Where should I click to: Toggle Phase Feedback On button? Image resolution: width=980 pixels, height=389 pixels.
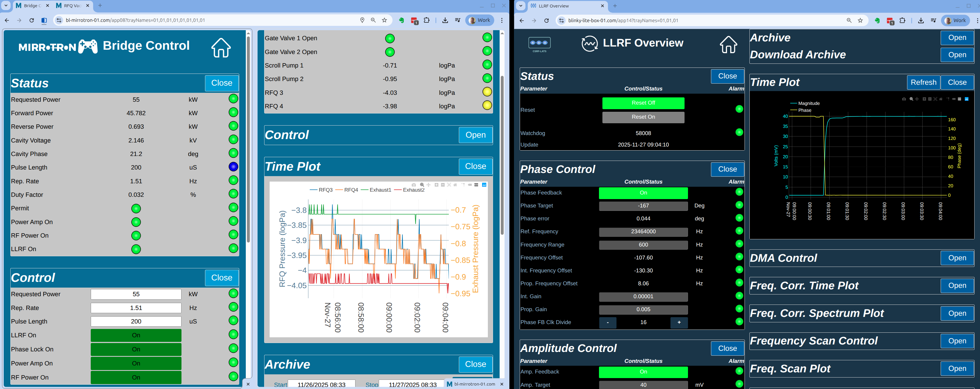[643, 193]
